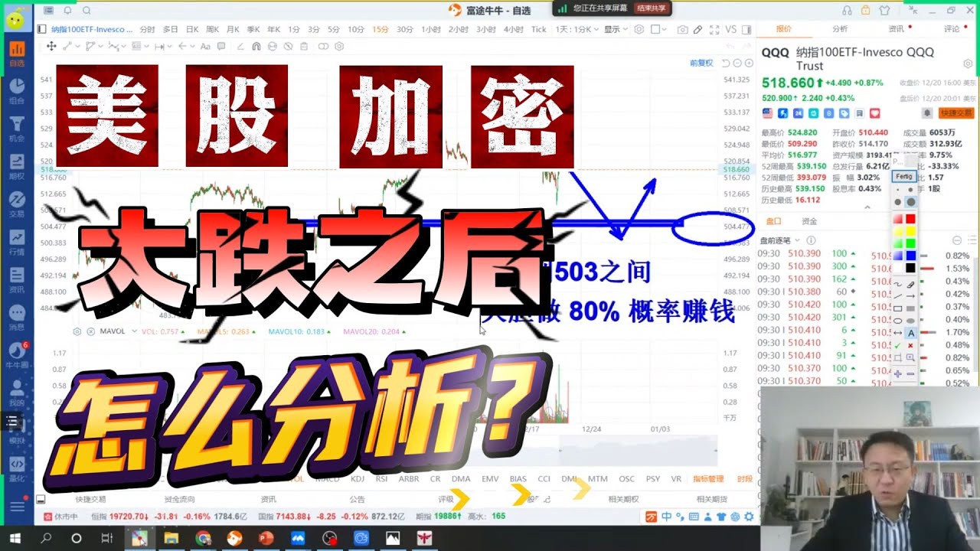
Task: Open 行情 market sidebar icon
Action: coord(16,242)
